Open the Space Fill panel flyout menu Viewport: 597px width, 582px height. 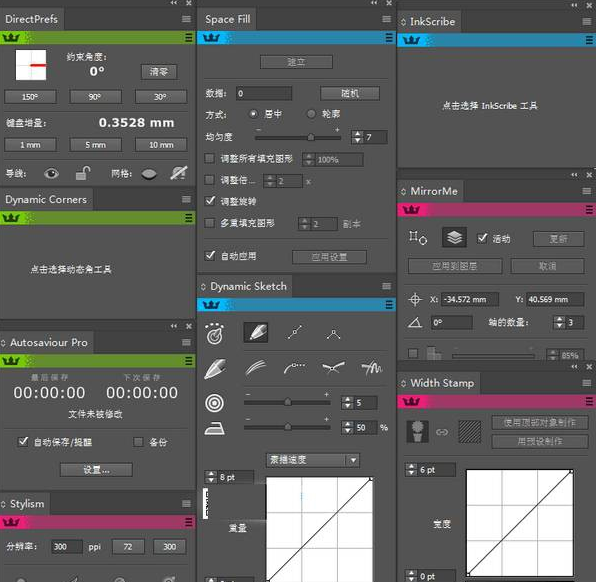coord(386,19)
